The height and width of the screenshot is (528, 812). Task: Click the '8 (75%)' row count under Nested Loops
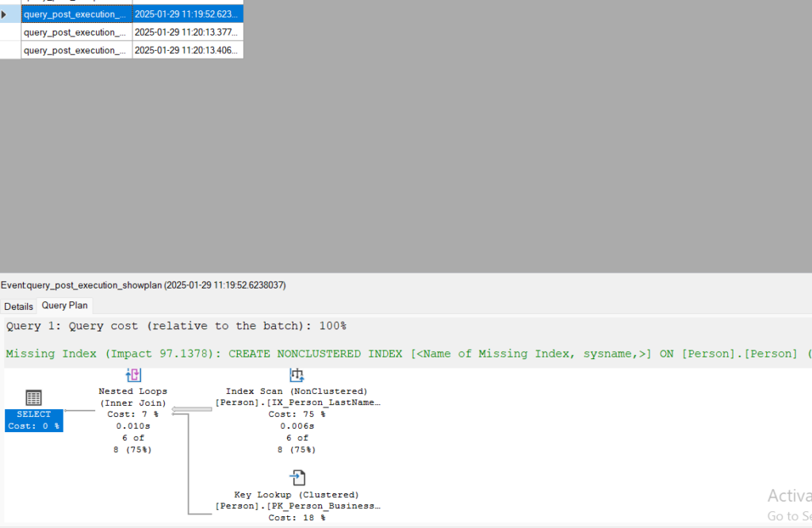(x=133, y=450)
